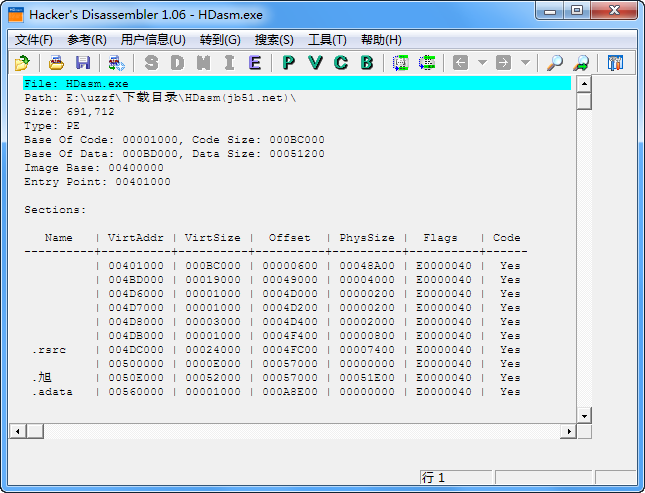Viewport: 645px width, 493px height.
Task: Click the copy/export text toolbar icon
Action: tap(116, 63)
